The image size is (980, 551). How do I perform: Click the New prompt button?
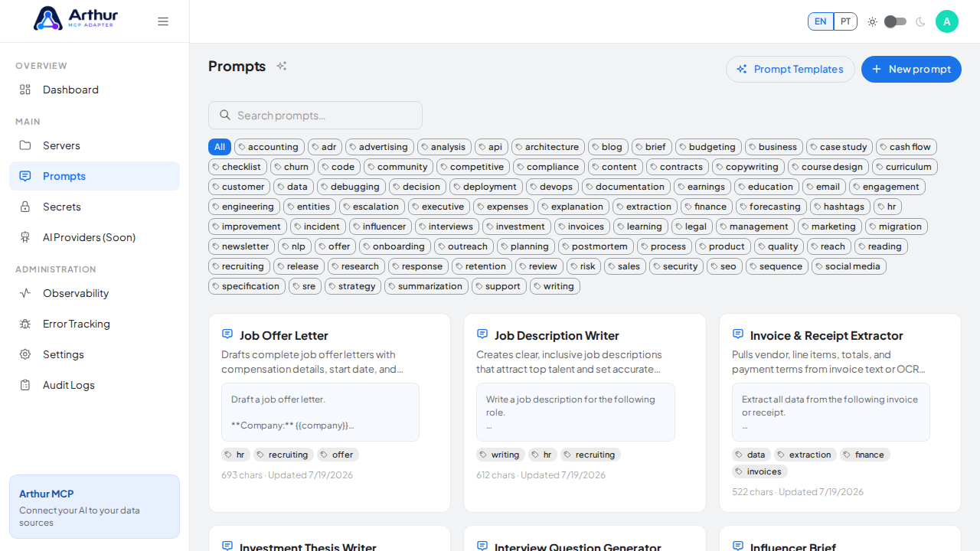911,69
